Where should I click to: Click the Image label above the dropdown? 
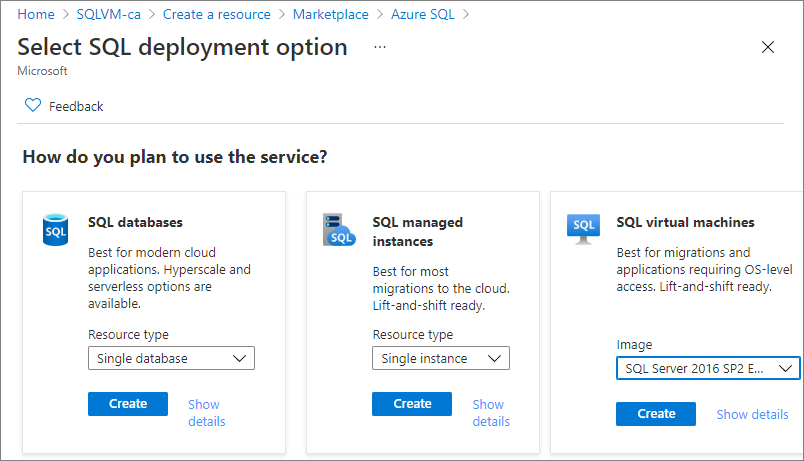point(634,345)
